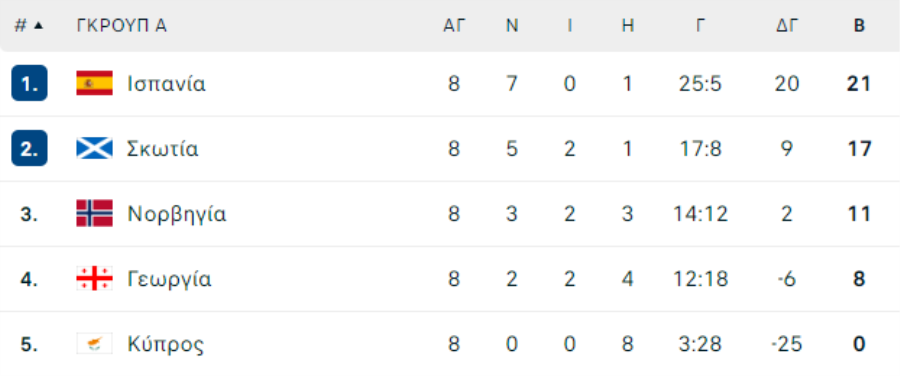Open the Κύπρος team page

pyautogui.click(x=165, y=344)
